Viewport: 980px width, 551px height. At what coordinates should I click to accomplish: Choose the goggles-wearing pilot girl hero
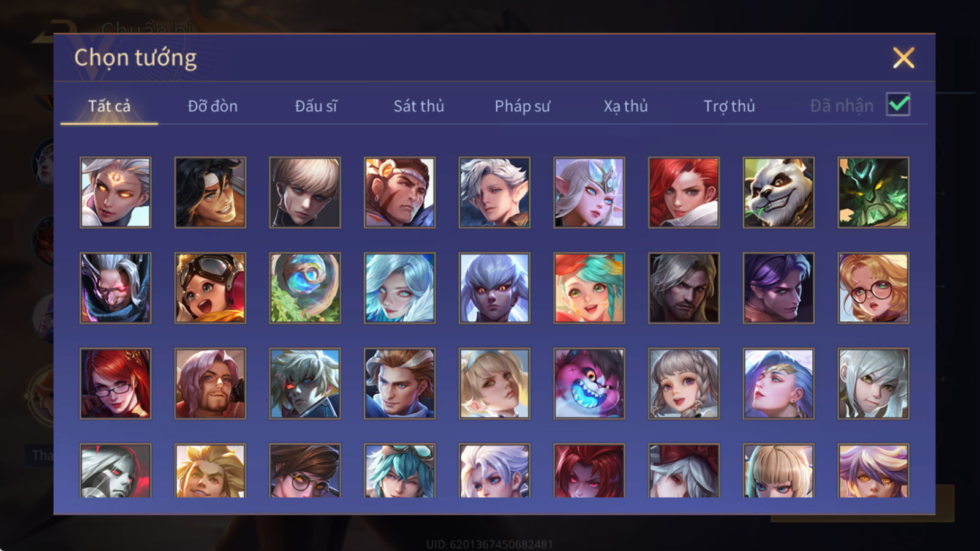pyautogui.click(x=210, y=288)
